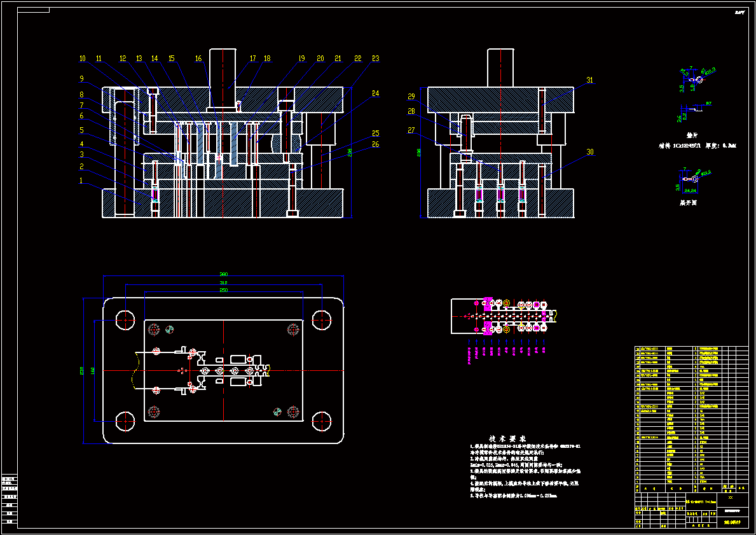
Task: Select the 垫片 part title label
Action: click(692, 136)
